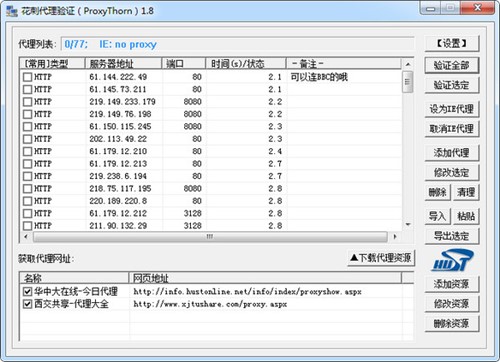This screenshot has height=362, width=500.
Task: Click the 导入 import button
Action: 438,216
